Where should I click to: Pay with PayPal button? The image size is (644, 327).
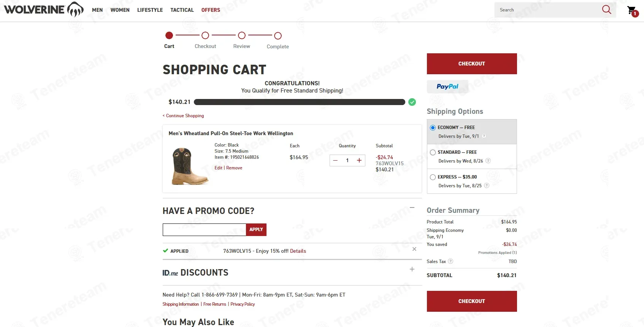tap(447, 86)
